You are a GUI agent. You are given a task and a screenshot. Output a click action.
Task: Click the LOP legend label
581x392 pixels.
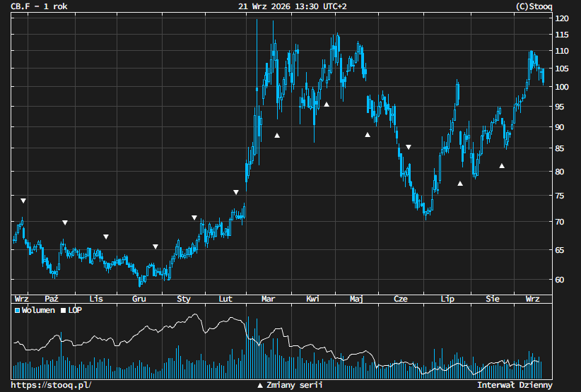coord(75,310)
